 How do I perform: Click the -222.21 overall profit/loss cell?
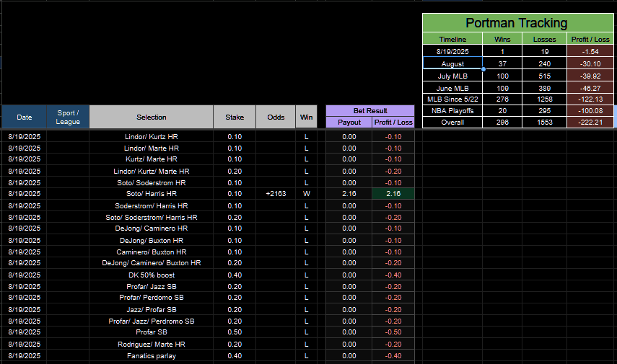point(590,123)
